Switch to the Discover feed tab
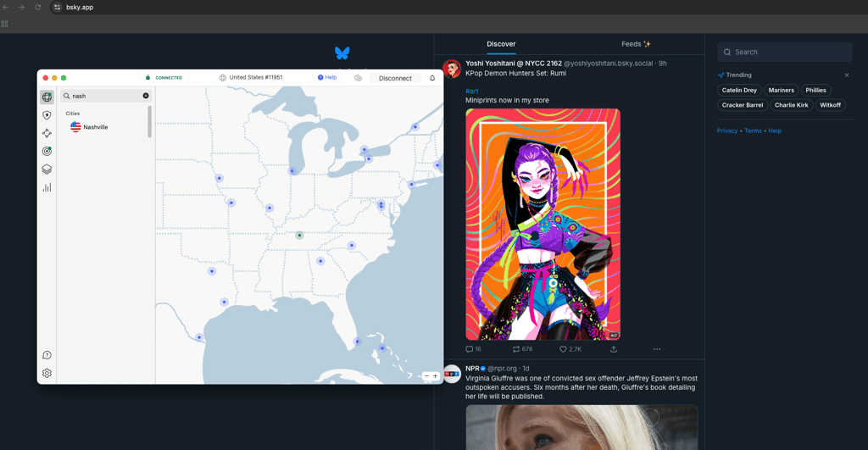This screenshot has width=868, height=450. click(x=501, y=44)
